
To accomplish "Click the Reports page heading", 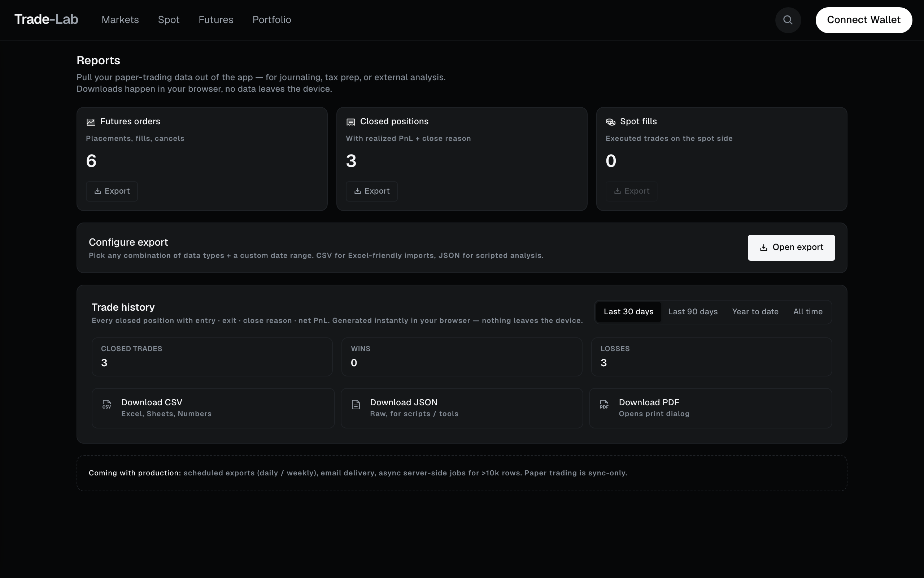I will pos(98,60).
